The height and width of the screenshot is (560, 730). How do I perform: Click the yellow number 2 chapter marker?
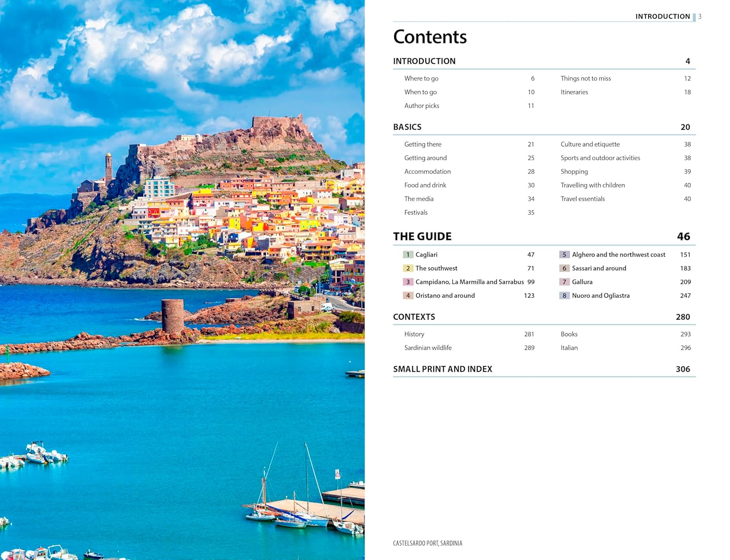point(408,268)
